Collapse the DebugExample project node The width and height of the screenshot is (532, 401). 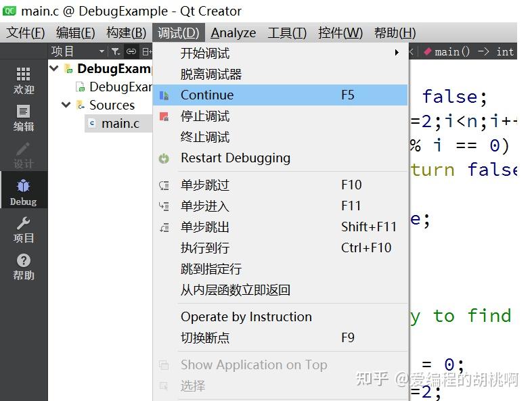point(54,68)
